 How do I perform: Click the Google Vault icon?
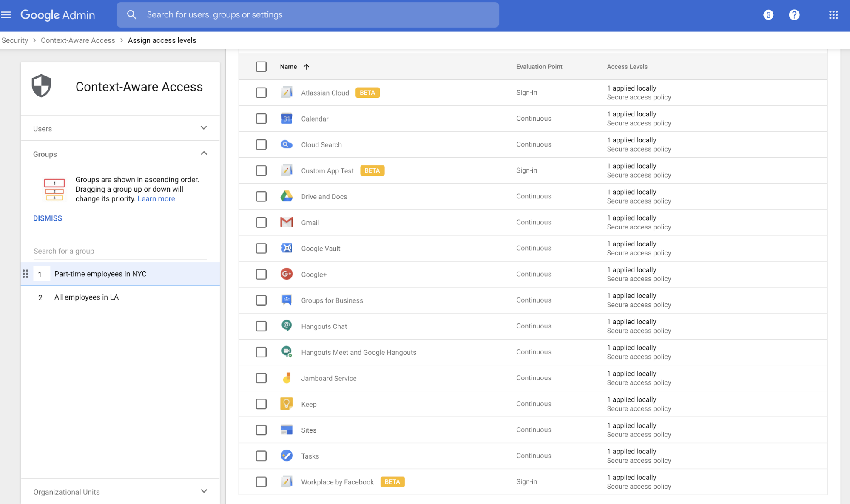pos(287,248)
